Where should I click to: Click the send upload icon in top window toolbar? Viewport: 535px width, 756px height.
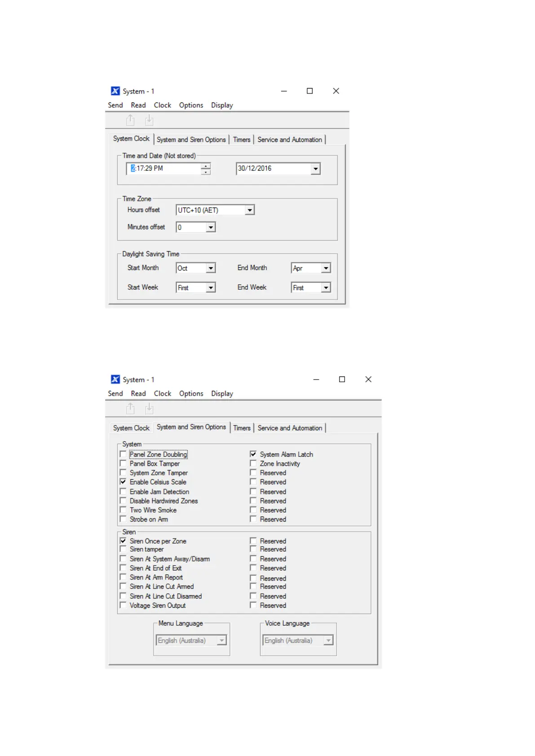point(130,120)
